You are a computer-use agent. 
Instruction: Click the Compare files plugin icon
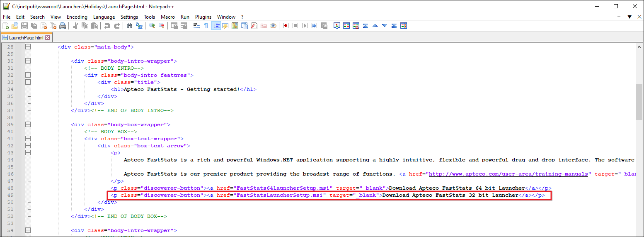(x=346, y=26)
